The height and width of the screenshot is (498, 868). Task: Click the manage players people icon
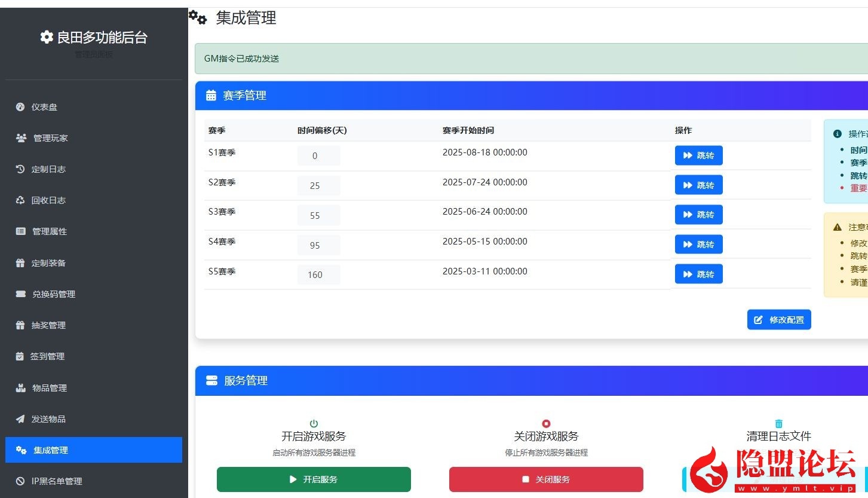(x=21, y=138)
